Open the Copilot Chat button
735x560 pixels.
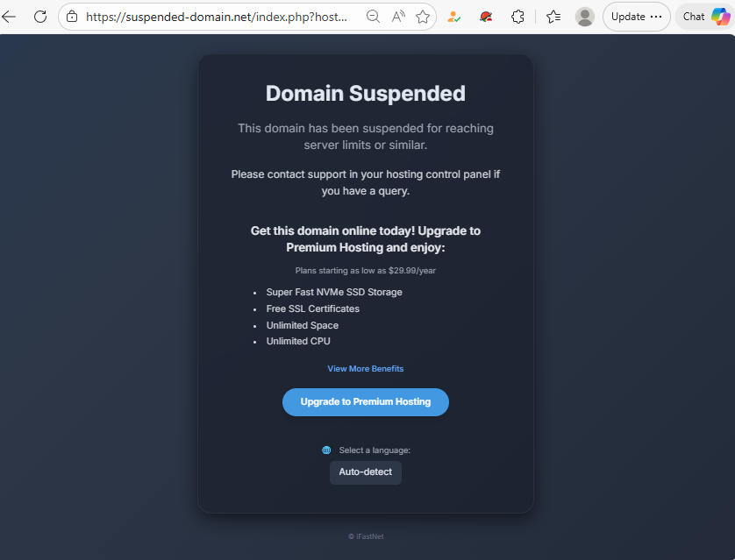[x=704, y=17]
